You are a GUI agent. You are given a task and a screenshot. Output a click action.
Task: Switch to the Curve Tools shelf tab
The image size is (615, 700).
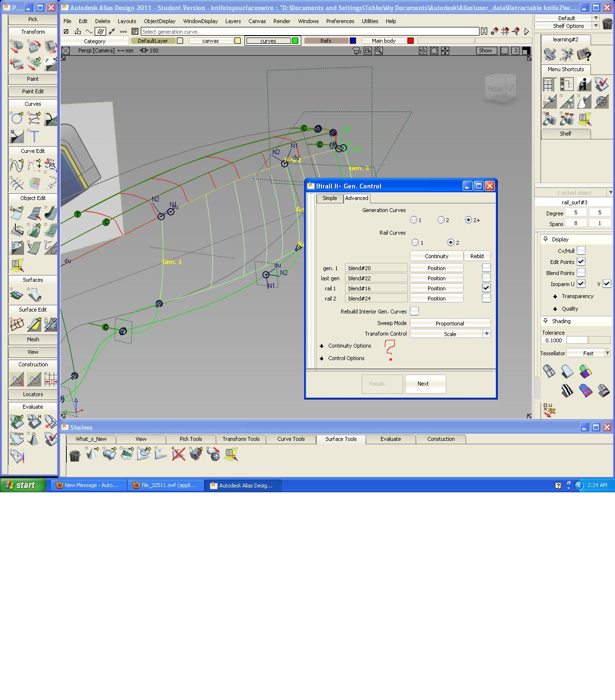(x=291, y=439)
